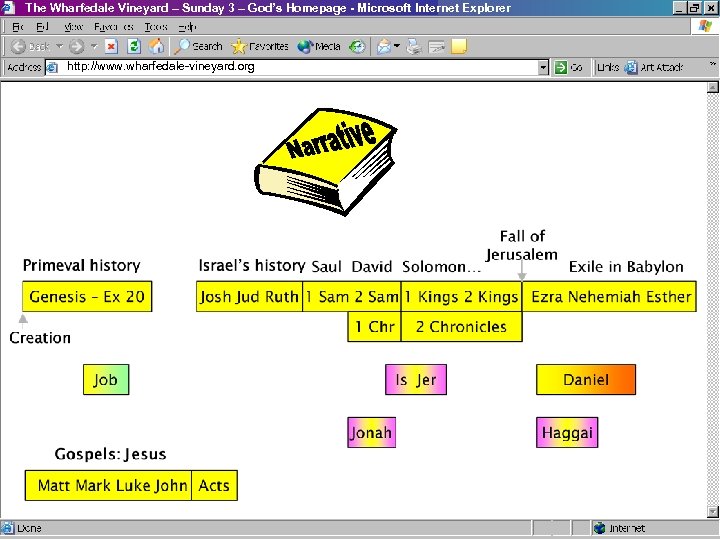Click the Forward navigation button
The height and width of the screenshot is (540, 720).
point(77,46)
